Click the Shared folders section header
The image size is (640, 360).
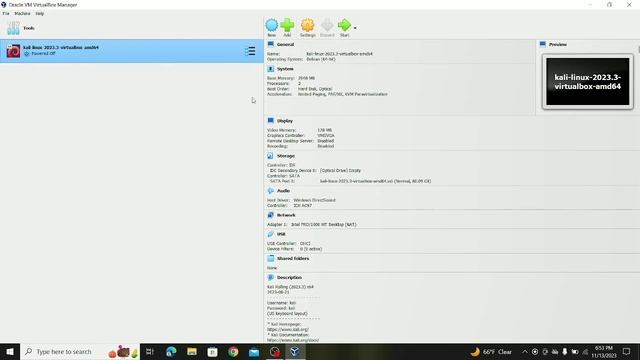coord(293,258)
